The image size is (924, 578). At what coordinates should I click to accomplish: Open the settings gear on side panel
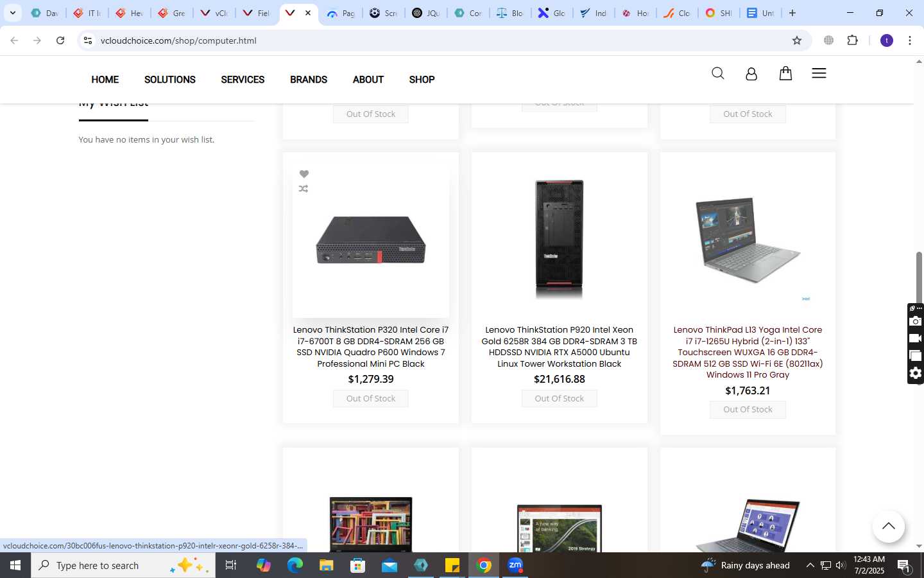[916, 373]
